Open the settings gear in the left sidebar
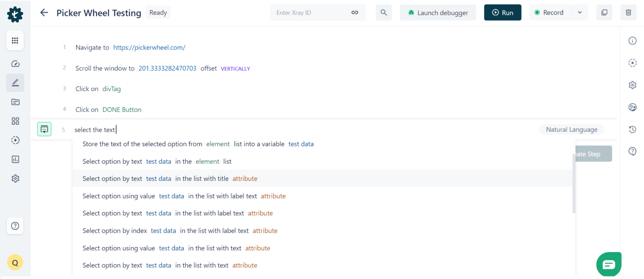The height and width of the screenshot is (279, 644). (x=15, y=178)
